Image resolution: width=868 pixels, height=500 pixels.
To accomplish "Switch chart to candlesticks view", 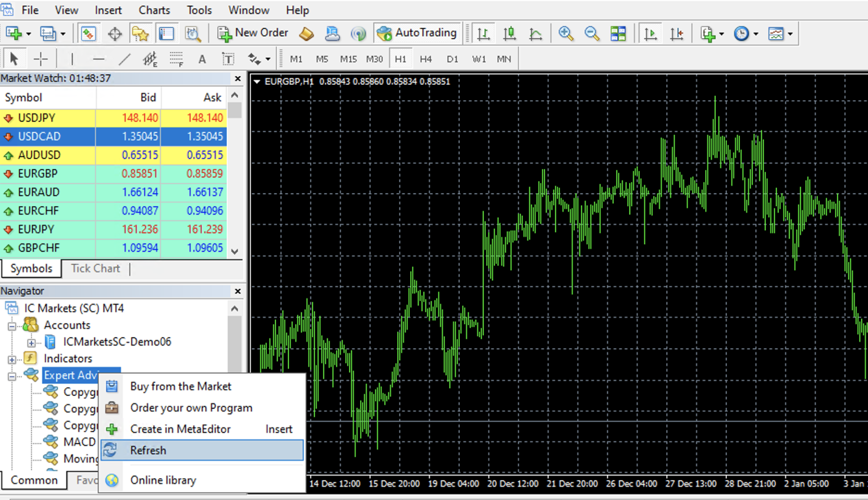I will (510, 34).
